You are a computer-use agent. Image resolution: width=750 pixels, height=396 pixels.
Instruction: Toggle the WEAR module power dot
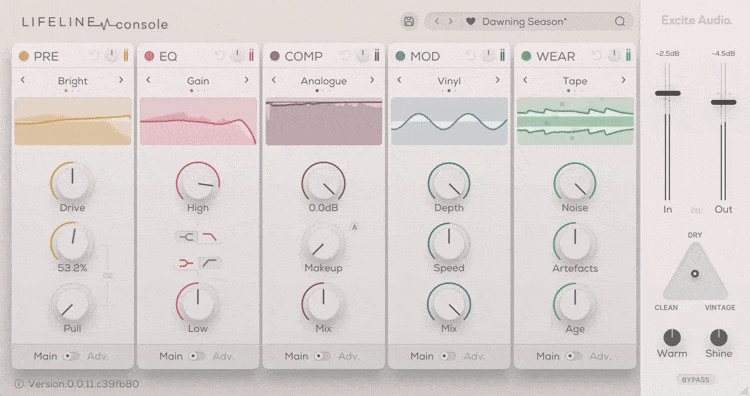coord(526,56)
